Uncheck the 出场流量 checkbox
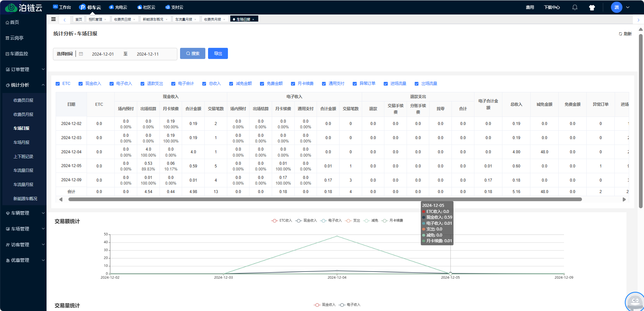This screenshot has width=644, height=311. 416,84
